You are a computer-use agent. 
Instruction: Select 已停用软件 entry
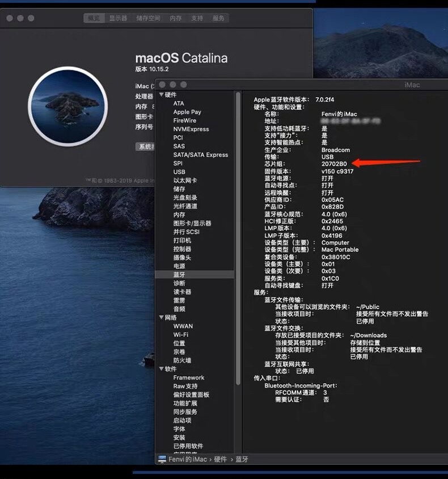point(188,446)
